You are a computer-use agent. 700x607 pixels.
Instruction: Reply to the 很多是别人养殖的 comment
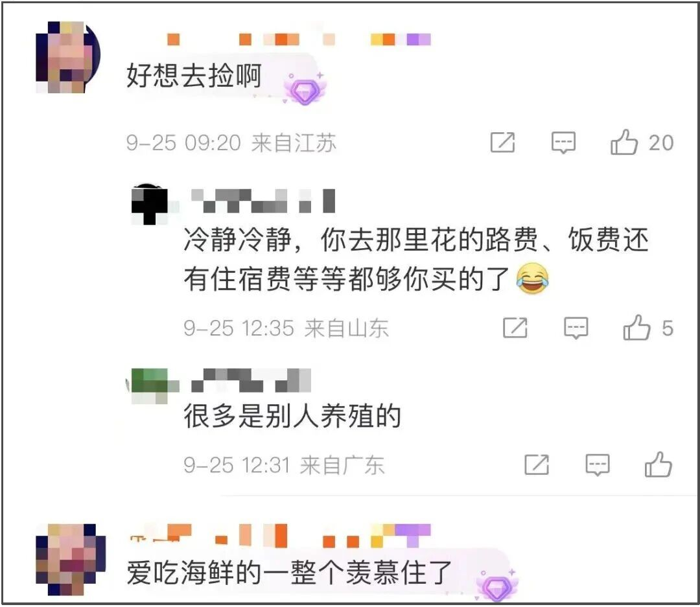[x=598, y=465]
